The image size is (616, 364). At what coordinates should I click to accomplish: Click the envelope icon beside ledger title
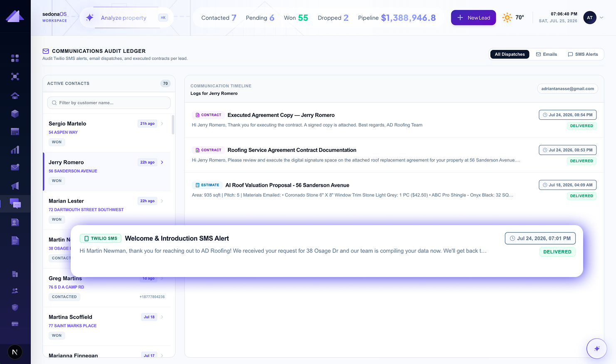46,51
